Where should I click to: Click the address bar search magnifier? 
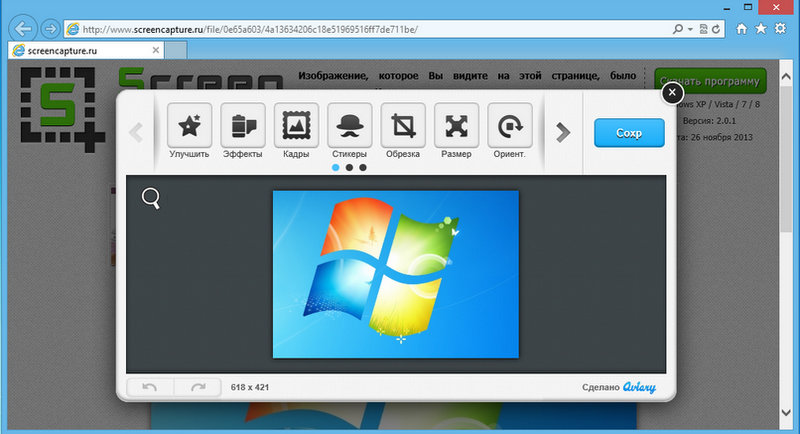[678, 29]
